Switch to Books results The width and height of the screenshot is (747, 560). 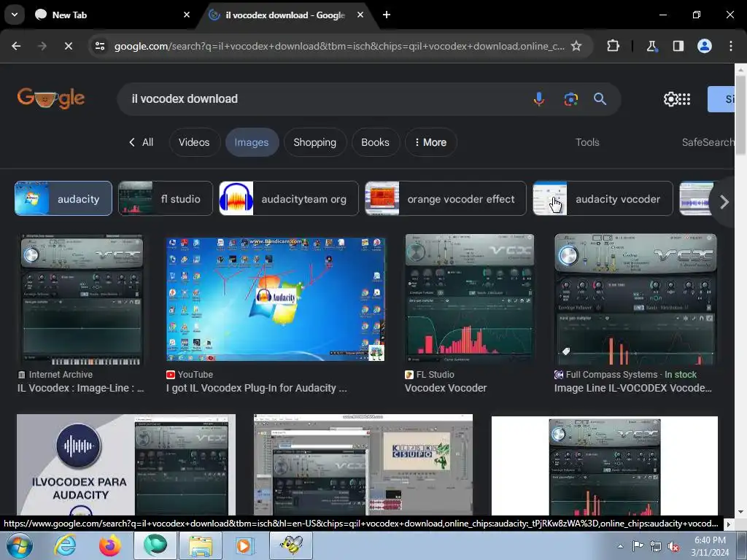pos(375,142)
